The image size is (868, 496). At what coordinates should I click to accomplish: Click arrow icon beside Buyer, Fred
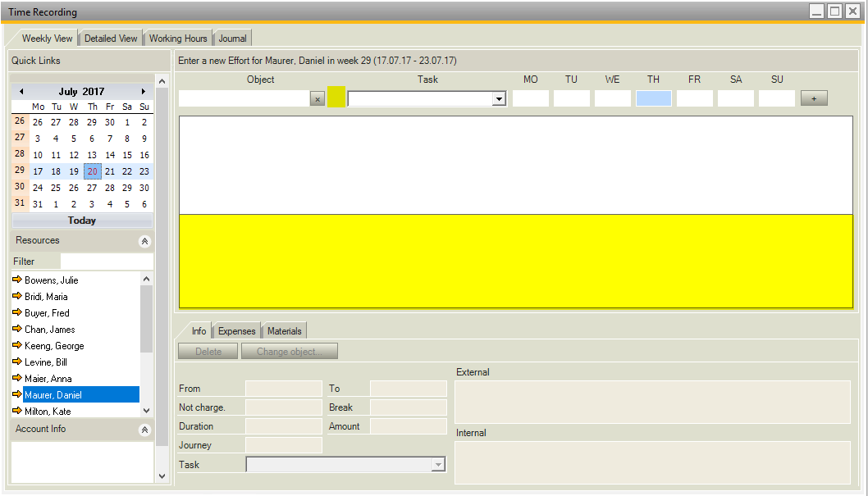[x=17, y=312]
